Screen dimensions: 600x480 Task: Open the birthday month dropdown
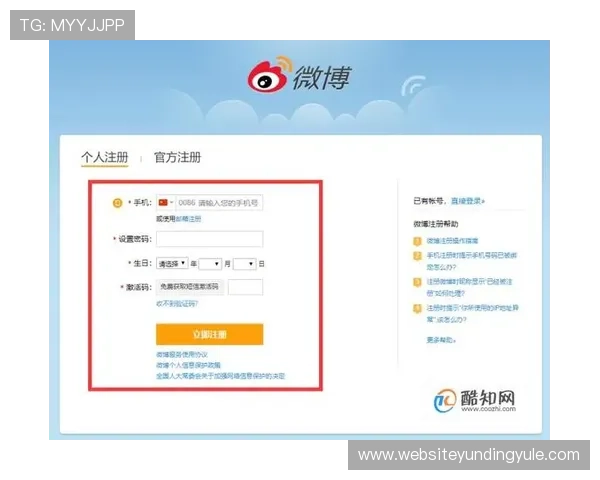tap(210, 264)
